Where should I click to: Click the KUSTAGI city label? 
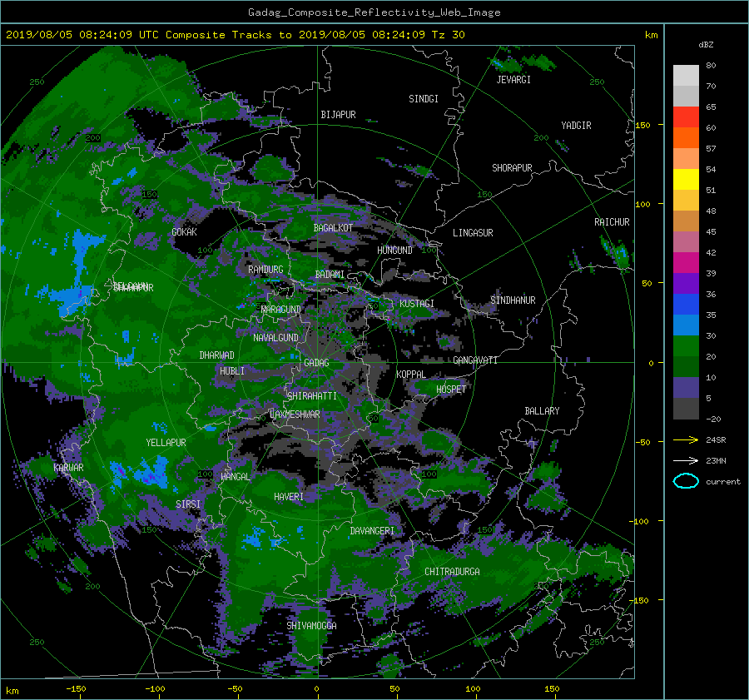417,304
